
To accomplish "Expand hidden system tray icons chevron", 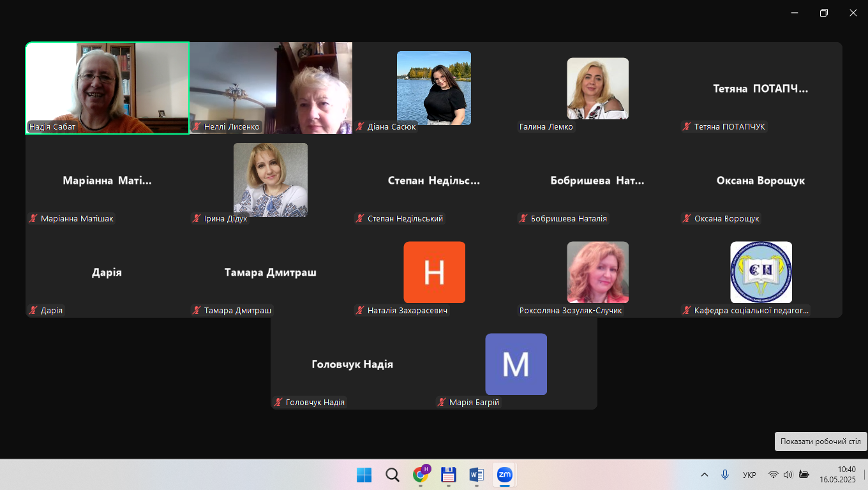I will 705,475.
